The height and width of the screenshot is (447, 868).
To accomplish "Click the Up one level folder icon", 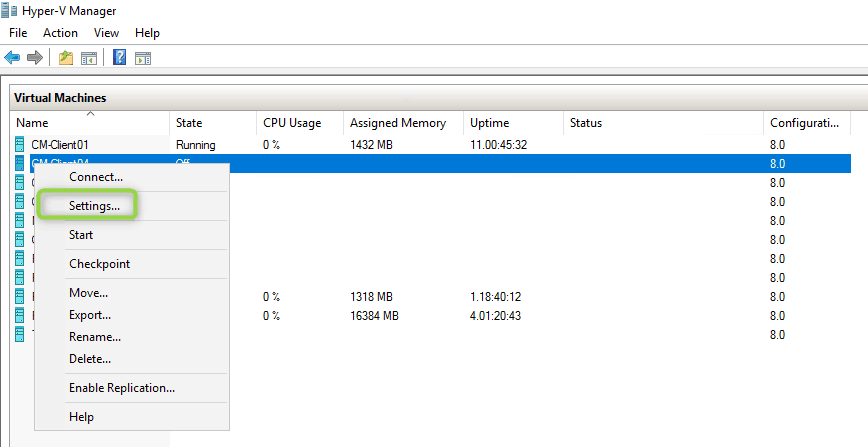I will (66, 58).
